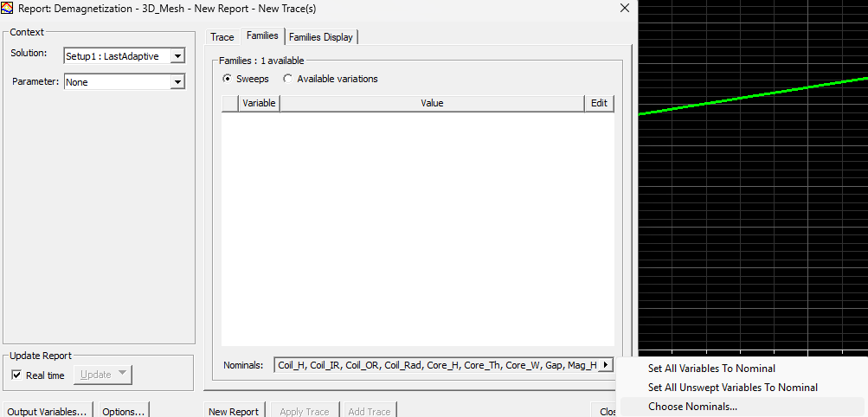Select Set All Unswept Variables To Nominal
Viewport: 868px width, 417px height.
click(732, 388)
